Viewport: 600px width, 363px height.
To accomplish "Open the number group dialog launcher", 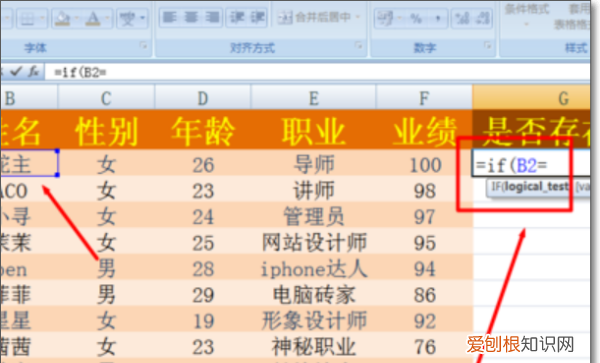I will point(488,46).
